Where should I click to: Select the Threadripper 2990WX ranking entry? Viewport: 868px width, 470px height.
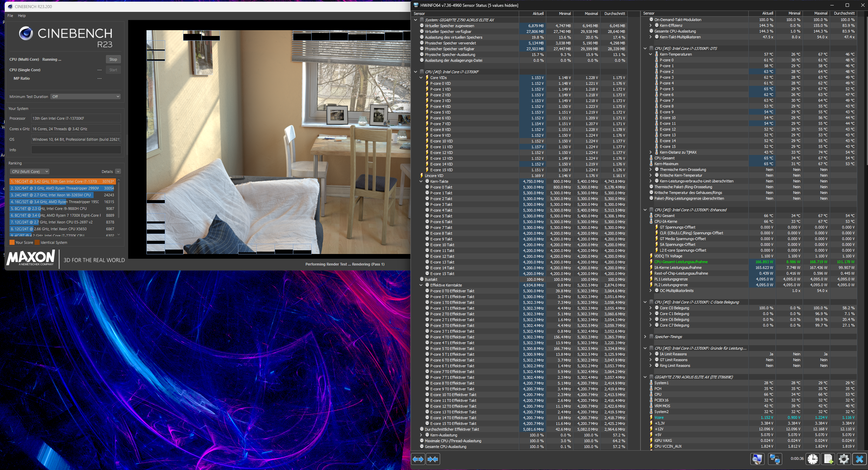56,188
